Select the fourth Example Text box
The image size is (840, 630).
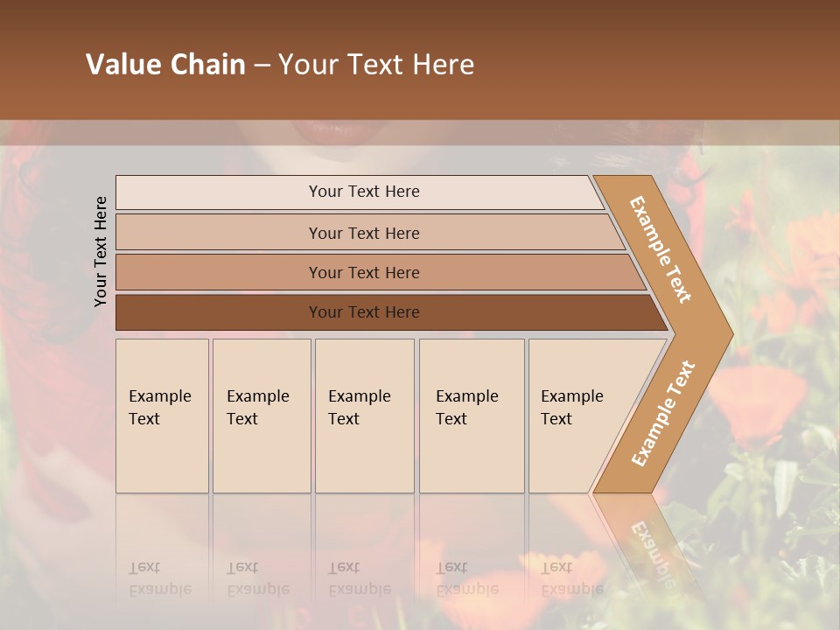472,416
